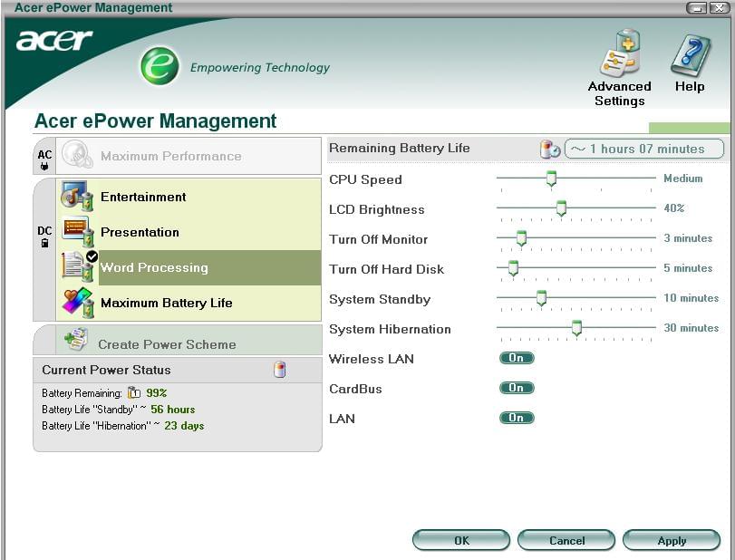Click the "99%" battery remaining value
735x560 pixels.
click(x=157, y=392)
